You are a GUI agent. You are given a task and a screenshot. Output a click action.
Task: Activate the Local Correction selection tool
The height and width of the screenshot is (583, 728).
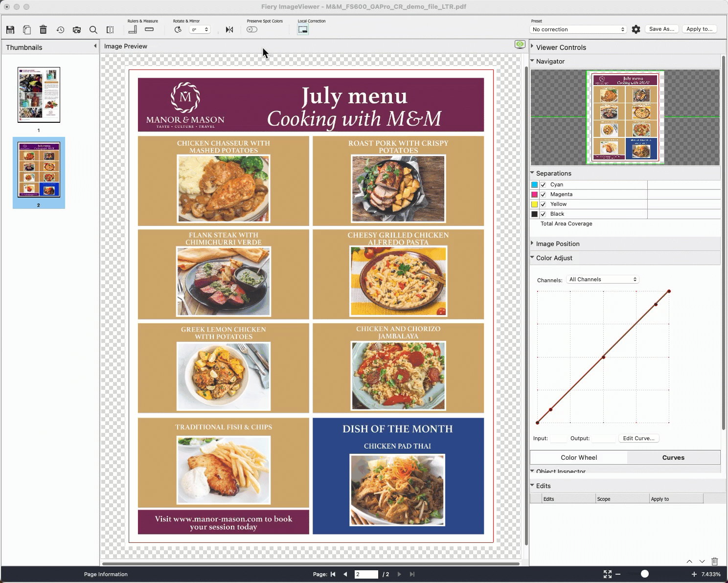click(x=303, y=29)
